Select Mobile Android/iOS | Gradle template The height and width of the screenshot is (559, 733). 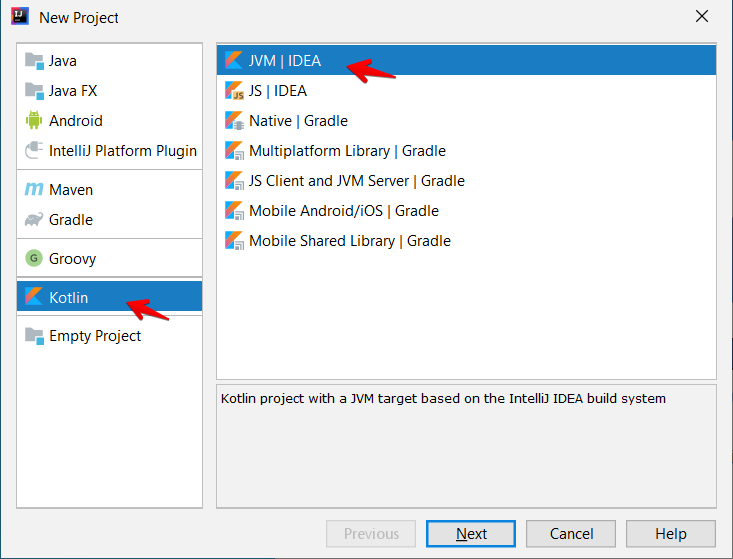[x=343, y=211]
